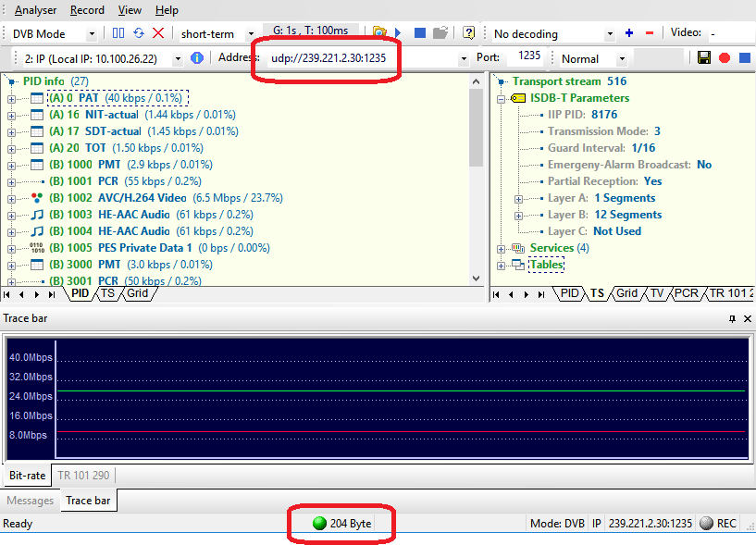Collapse the ISDB-T Parameters node
This screenshot has width=756, height=545.
coord(502,99)
